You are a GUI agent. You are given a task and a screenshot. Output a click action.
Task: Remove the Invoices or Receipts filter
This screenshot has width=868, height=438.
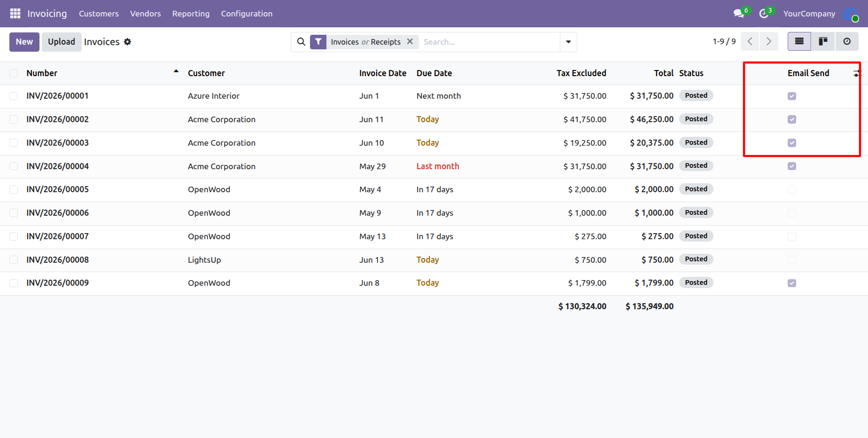coord(410,41)
